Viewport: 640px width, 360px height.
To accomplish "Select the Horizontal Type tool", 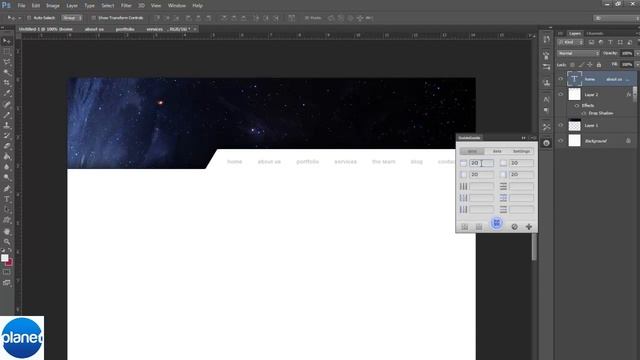I will coord(7,199).
